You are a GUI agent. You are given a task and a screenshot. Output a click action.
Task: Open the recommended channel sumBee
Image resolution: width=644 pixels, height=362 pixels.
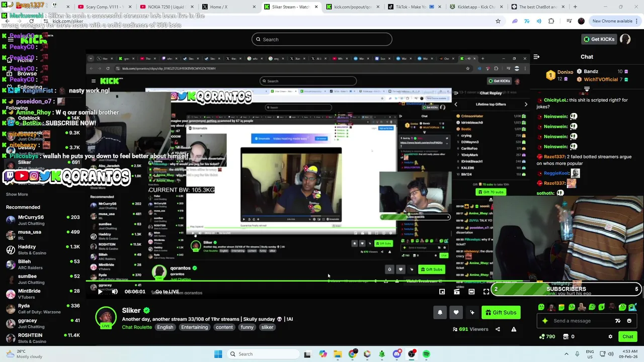point(43,279)
